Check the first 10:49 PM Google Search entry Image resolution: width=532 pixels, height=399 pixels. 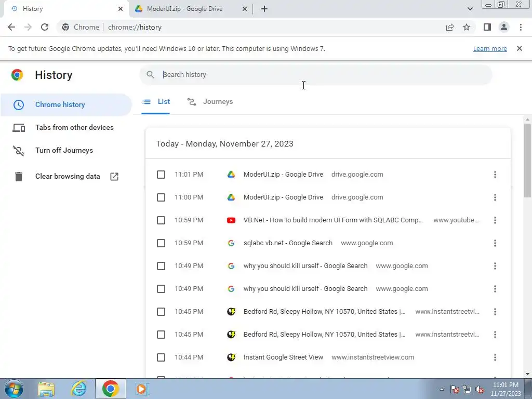tap(161, 266)
